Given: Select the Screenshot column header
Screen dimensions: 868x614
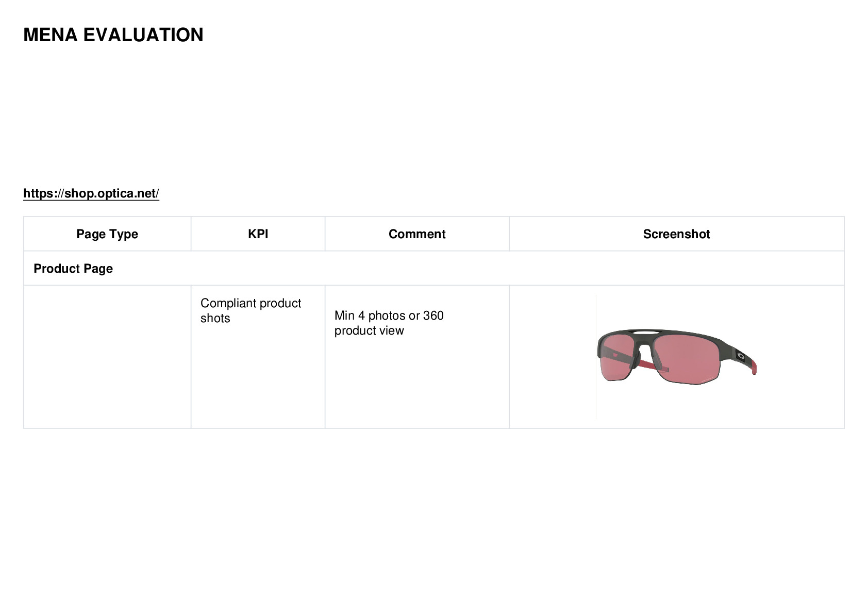Looking at the screenshot, I should [676, 234].
